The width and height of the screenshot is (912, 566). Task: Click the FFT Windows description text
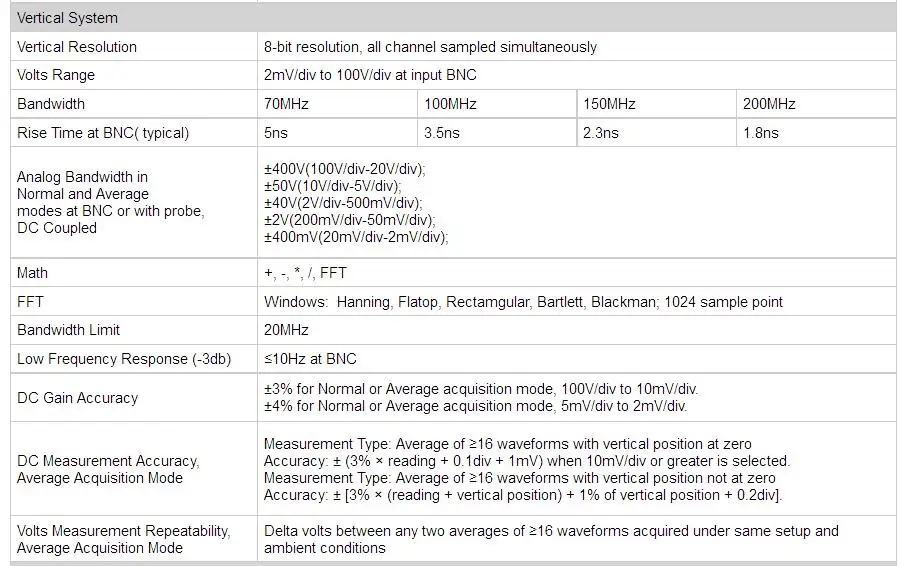pyautogui.click(x=523, y=302)
